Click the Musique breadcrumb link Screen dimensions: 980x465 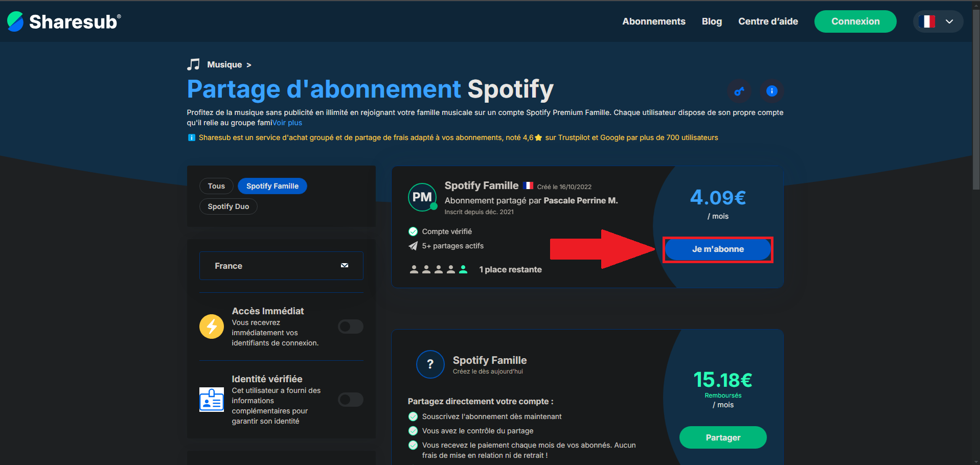[x=224, y=64]
